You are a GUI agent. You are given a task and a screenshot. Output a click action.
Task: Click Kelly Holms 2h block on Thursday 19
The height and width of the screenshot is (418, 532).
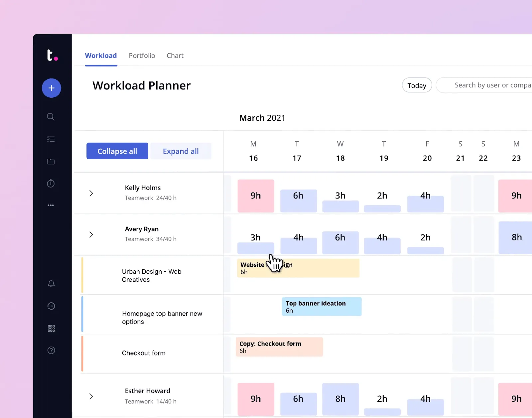(x=382, y=209)
